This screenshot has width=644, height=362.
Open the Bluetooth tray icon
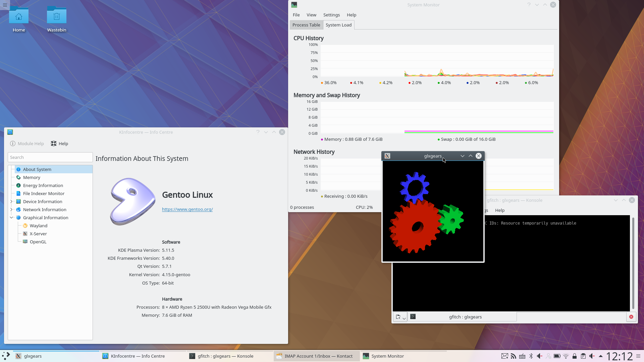coord(531,356)
